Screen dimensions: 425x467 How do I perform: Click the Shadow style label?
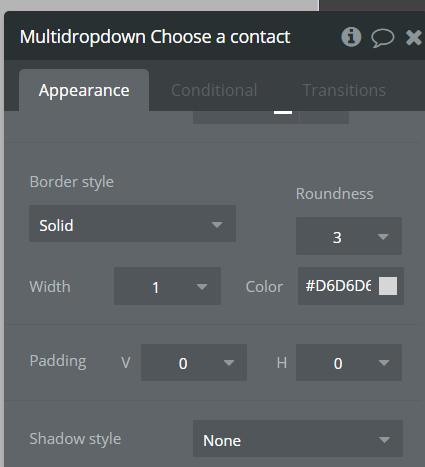point(75,439)
